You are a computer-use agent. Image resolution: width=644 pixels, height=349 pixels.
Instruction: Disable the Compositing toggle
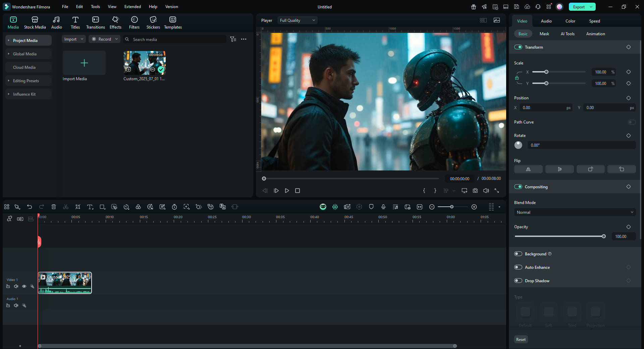(518, 187)
